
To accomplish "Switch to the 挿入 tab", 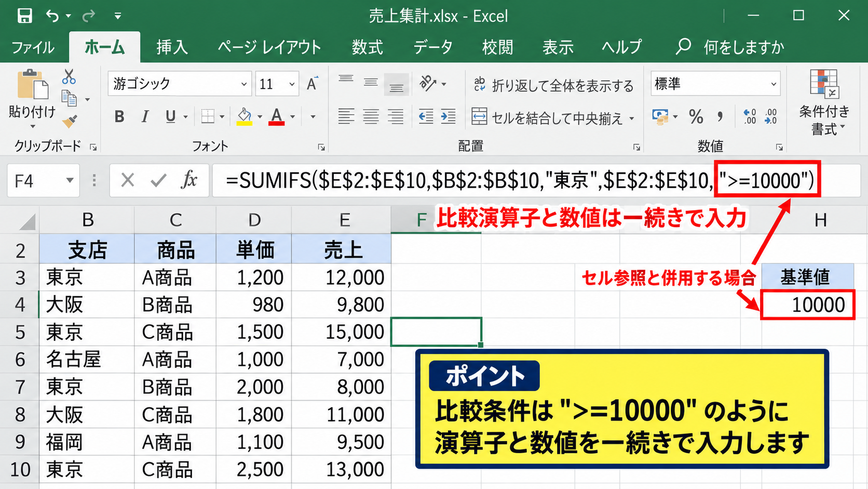I will pyautogui.click(x=172, y=47).
